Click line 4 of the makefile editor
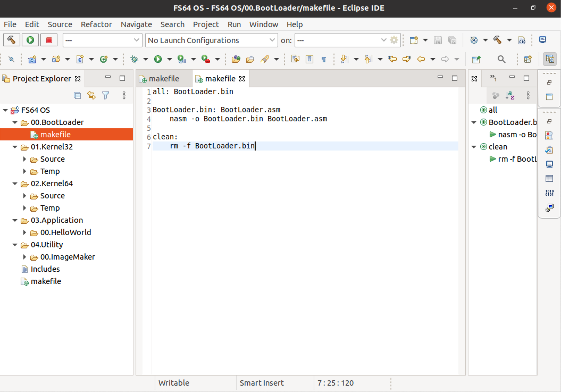This screenshot has height=392, width=561. coord(248,119)
